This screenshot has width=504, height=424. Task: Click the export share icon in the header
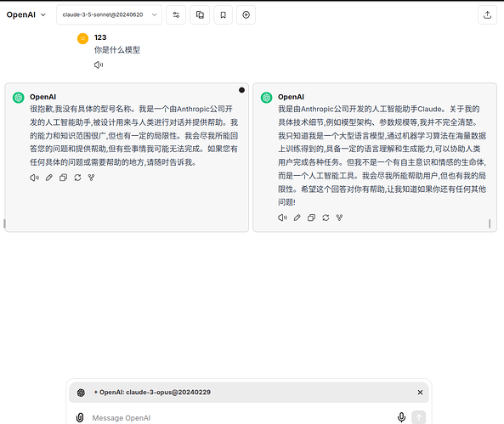pos(487,14)
